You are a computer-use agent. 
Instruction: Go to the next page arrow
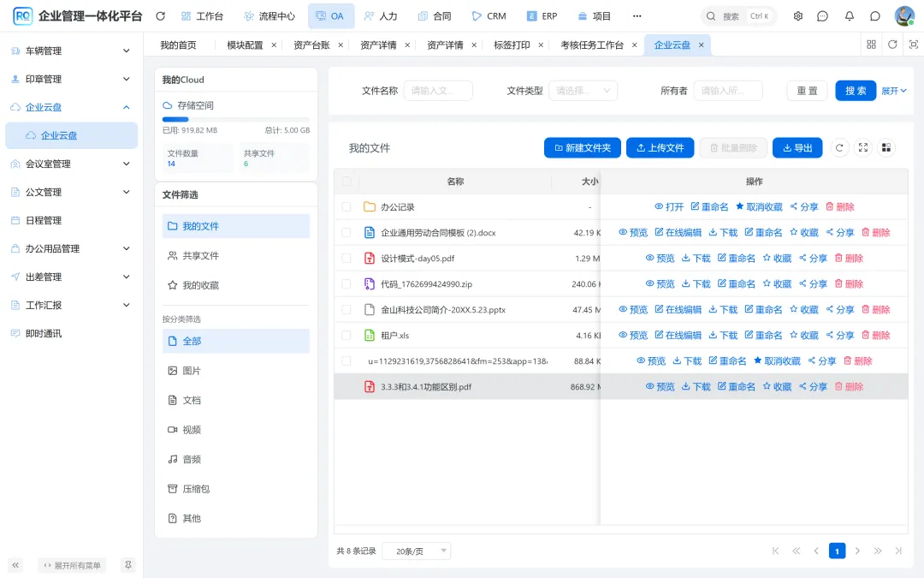[857, 551]
